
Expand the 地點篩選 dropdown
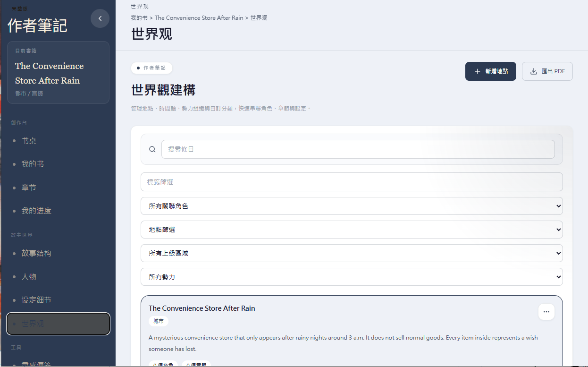coord(352,230)
